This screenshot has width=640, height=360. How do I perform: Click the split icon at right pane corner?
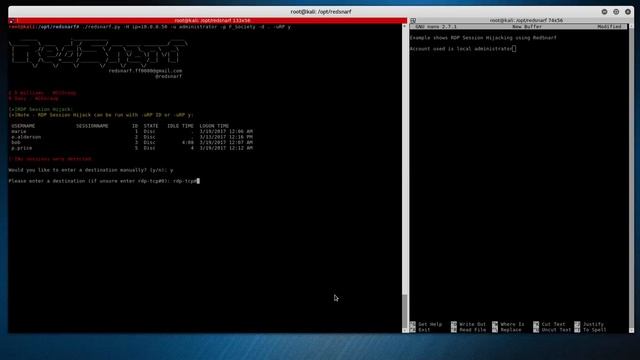tap(413, 20)
